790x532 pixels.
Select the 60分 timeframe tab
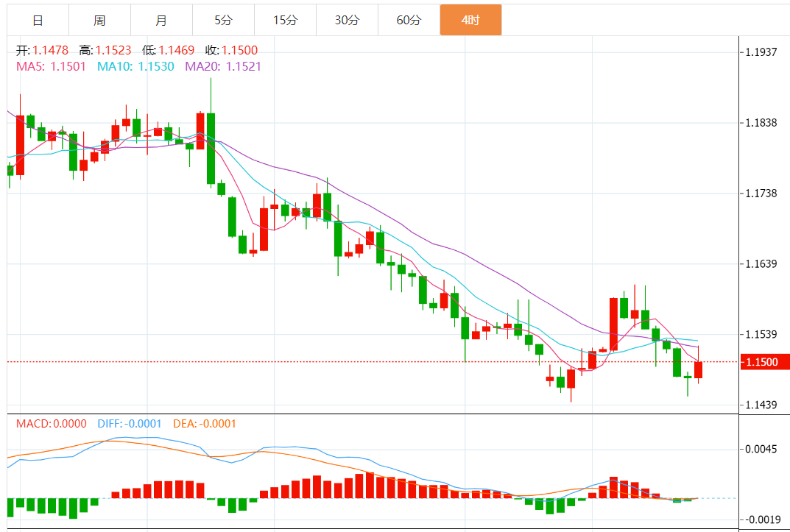(409, 20)
